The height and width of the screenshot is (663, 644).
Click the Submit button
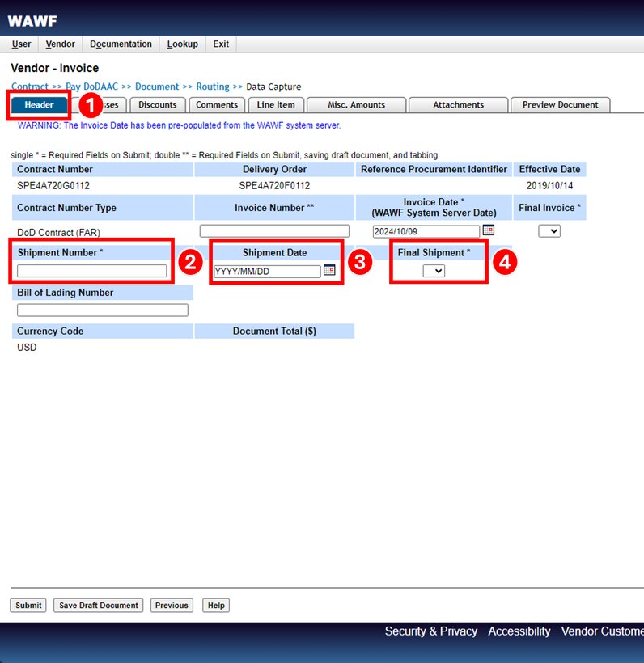[28, 606]
